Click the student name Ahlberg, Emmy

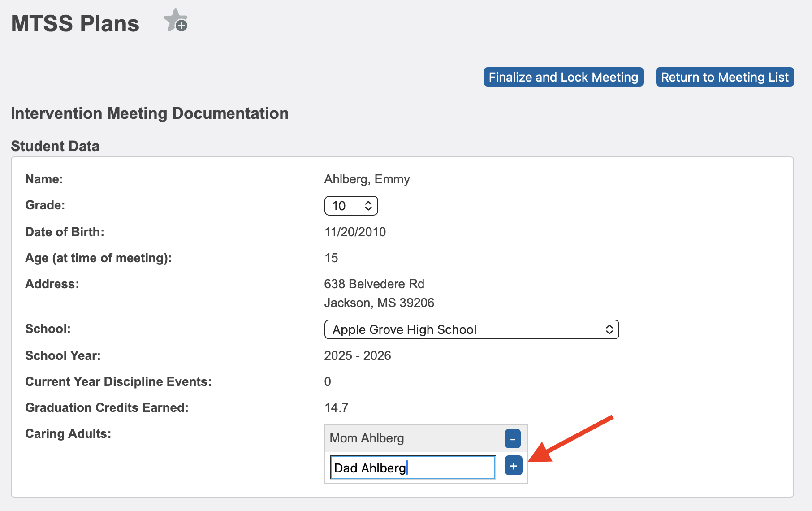(x=367, y=179)
